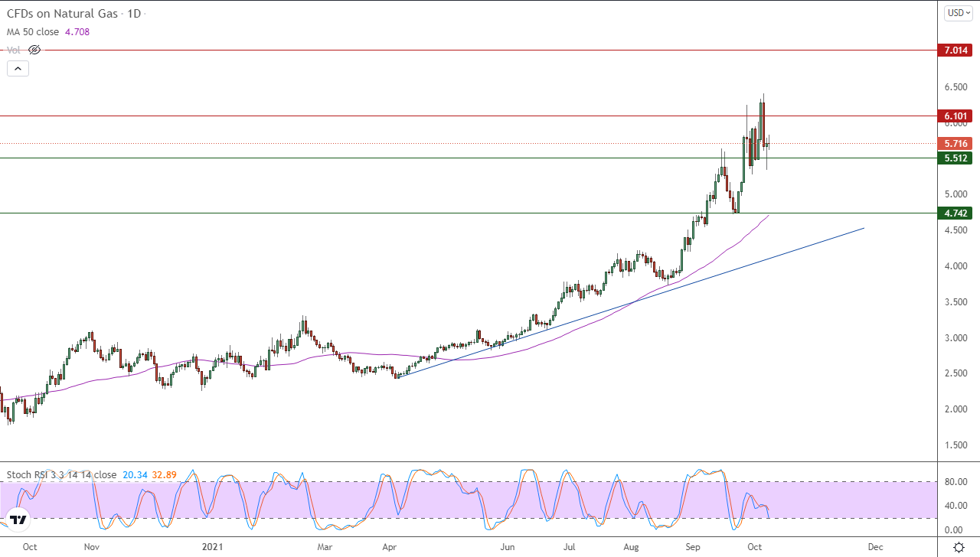Click the current price 5.716 label
The height and width of the screenshot is (557, 980).
[955, 144]
